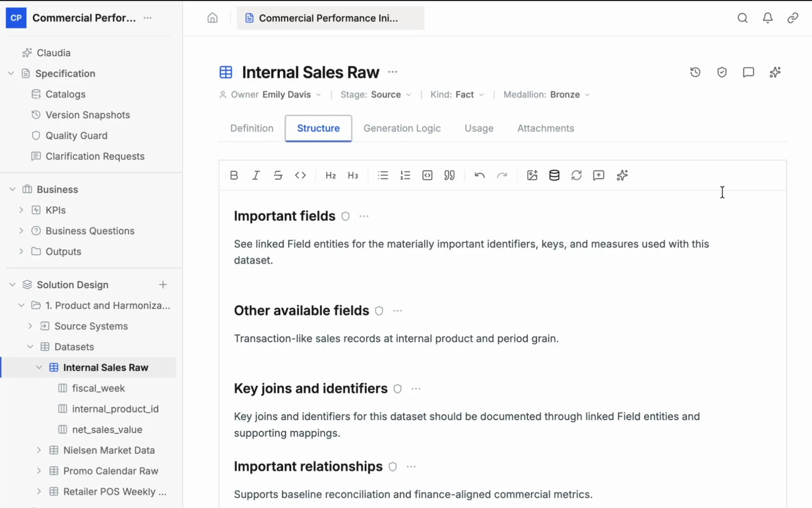812x508 pixels.
Task: Undo the last edit
Action: 479,175
